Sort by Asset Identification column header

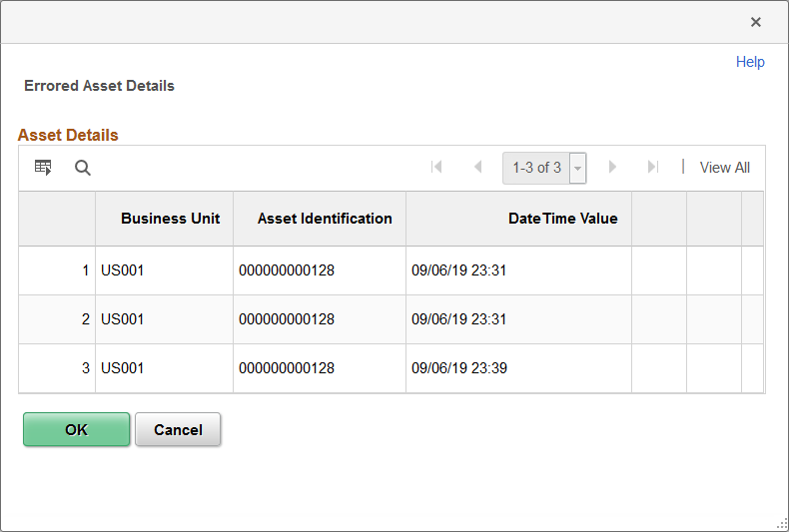[325, 219]
